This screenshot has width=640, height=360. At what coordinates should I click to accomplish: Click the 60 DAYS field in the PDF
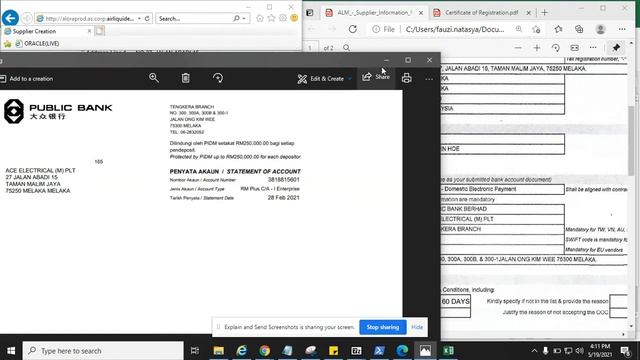(456, 301)
